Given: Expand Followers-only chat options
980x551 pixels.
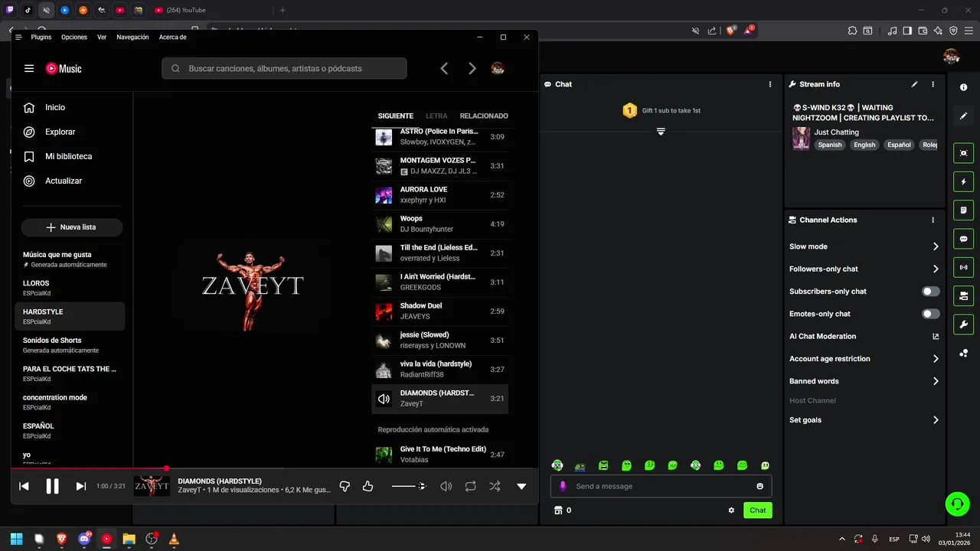Looking at the screenshot, I should (864, 269).
